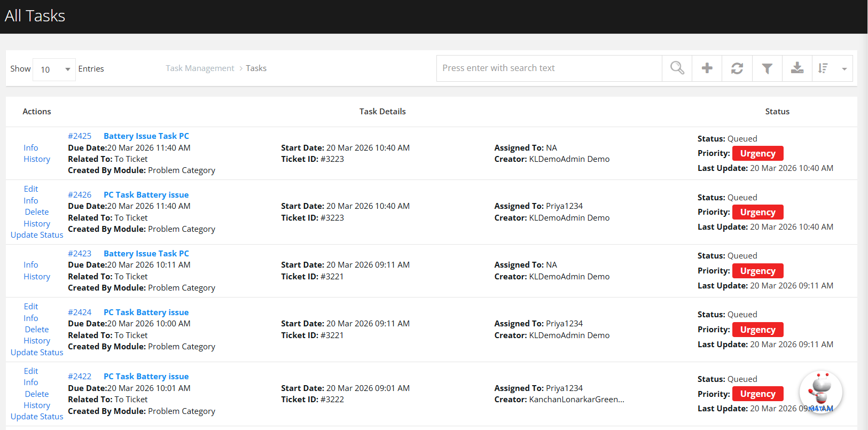Open PC Task Battery issue title of #2422
Viewport: 868px width, 430px height.
[x=146, y=377]
